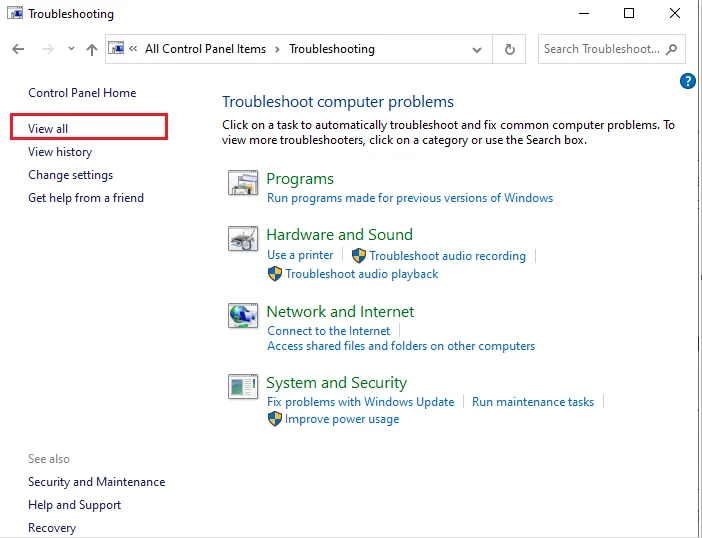Viewport: 702px width, 538px height.
Task: Click Fix problems with Windows Update
Action: click(361, 402)
